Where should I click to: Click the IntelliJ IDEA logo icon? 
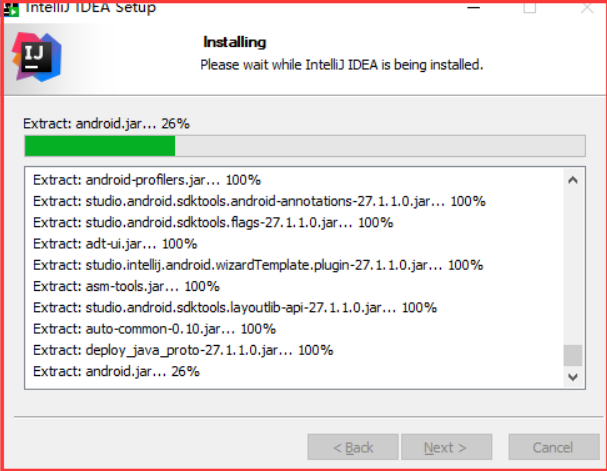click(36, 57)
